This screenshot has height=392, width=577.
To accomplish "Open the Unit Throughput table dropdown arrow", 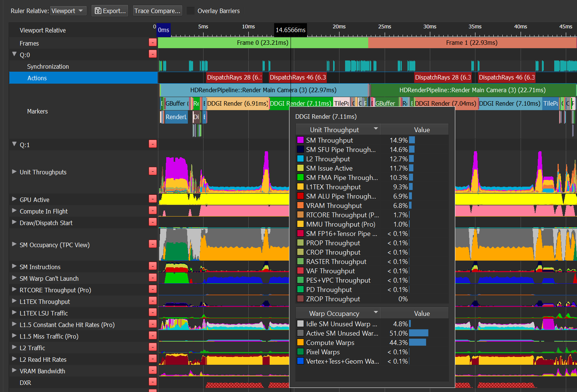I will (x=376, y=129).
